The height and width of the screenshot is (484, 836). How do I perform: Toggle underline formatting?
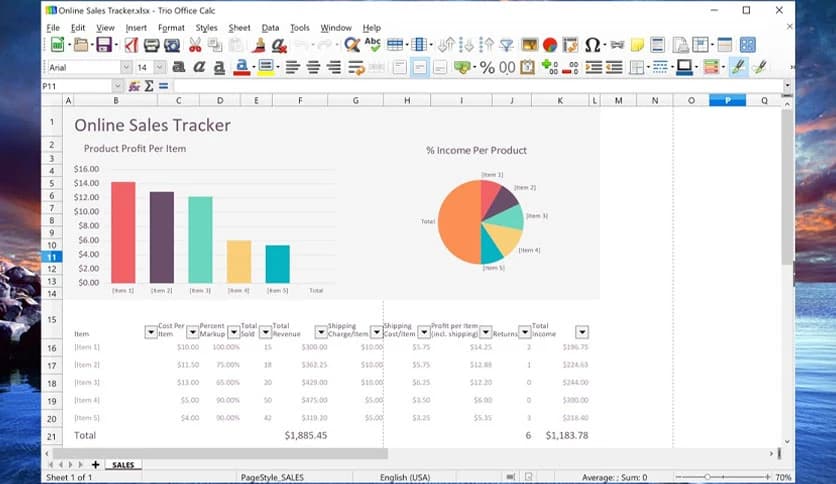219,67
